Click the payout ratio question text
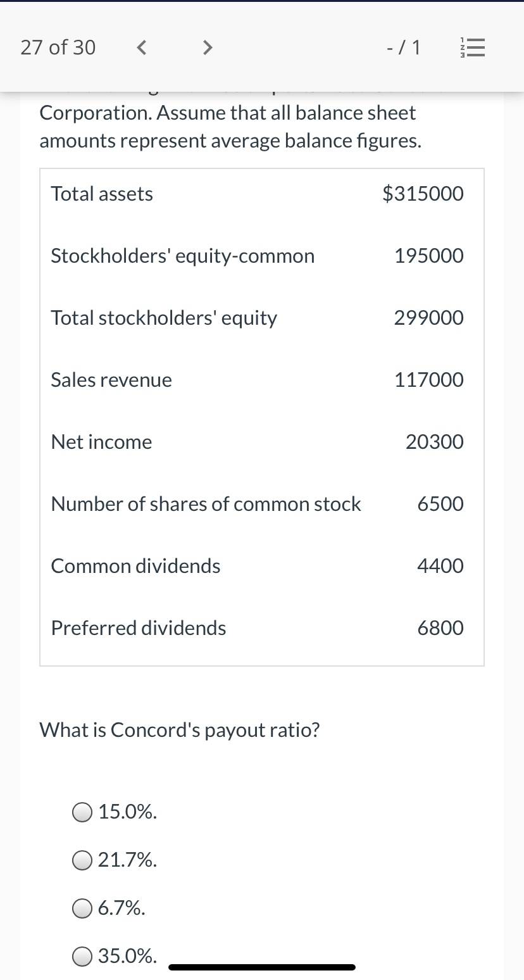 180,730
